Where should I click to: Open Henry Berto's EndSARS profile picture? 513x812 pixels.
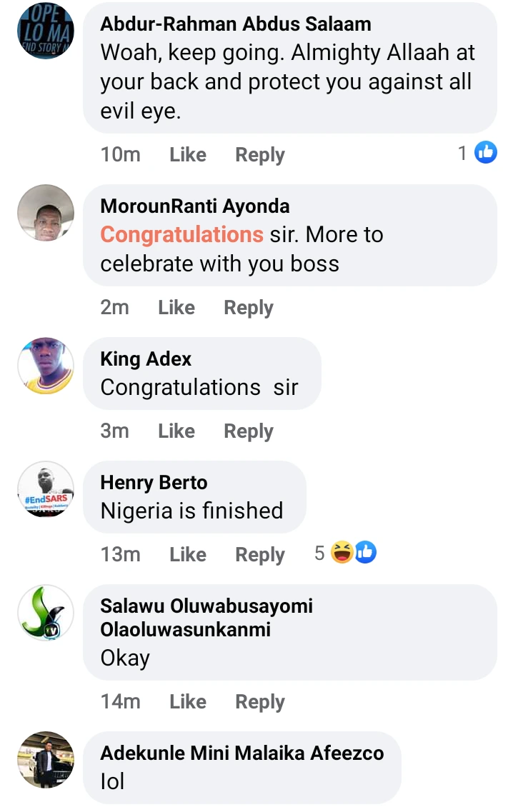click(45, 489)
